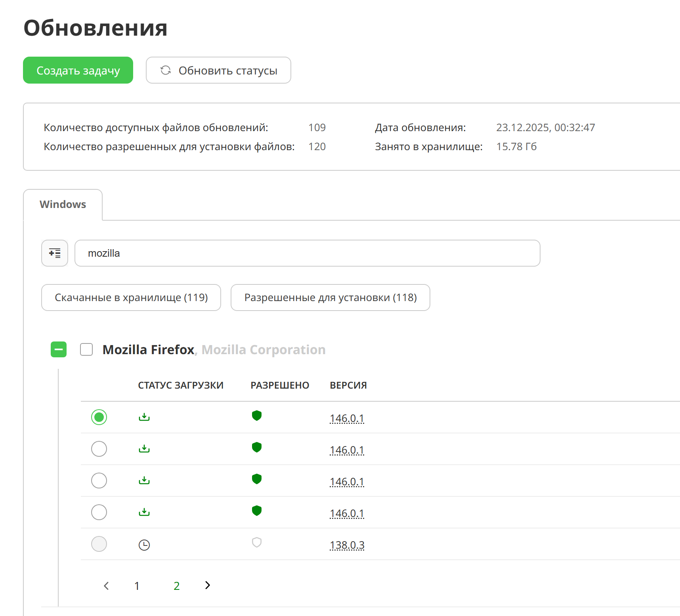Click green shield icon in second row
This screenshot has height=616, width=680.
click(257, 448)
